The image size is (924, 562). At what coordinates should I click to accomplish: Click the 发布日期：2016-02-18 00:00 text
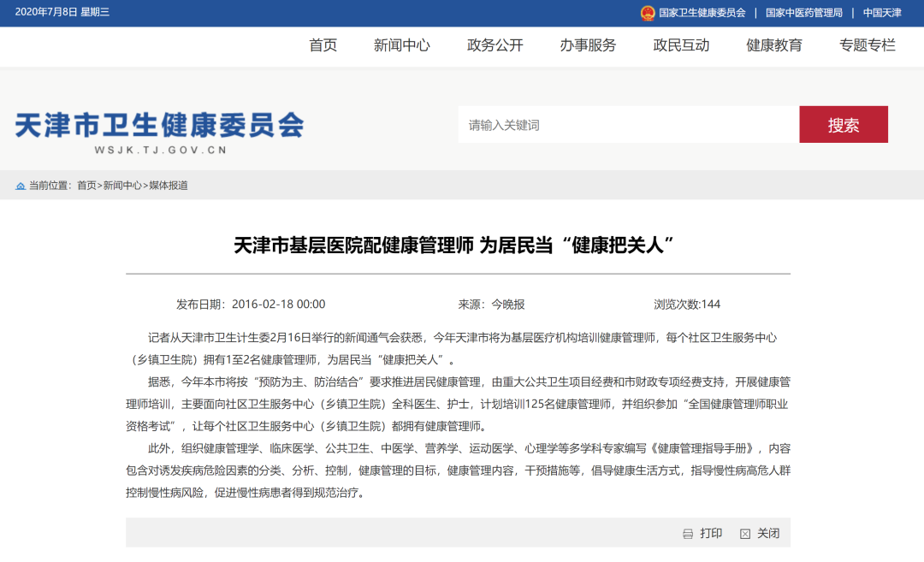point(251,305)
